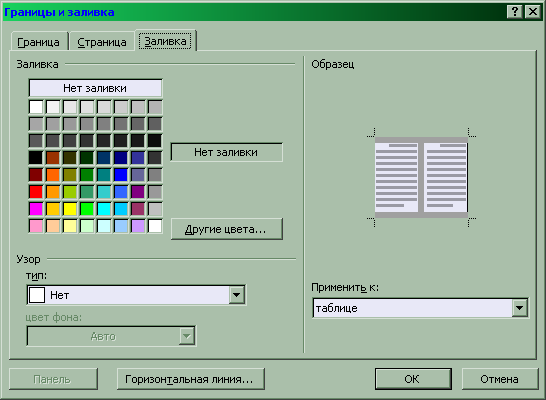This screenshot has height=400, width=546.
Task: Choose the sky blue swatch beside plum
Action: click(121, 209)
